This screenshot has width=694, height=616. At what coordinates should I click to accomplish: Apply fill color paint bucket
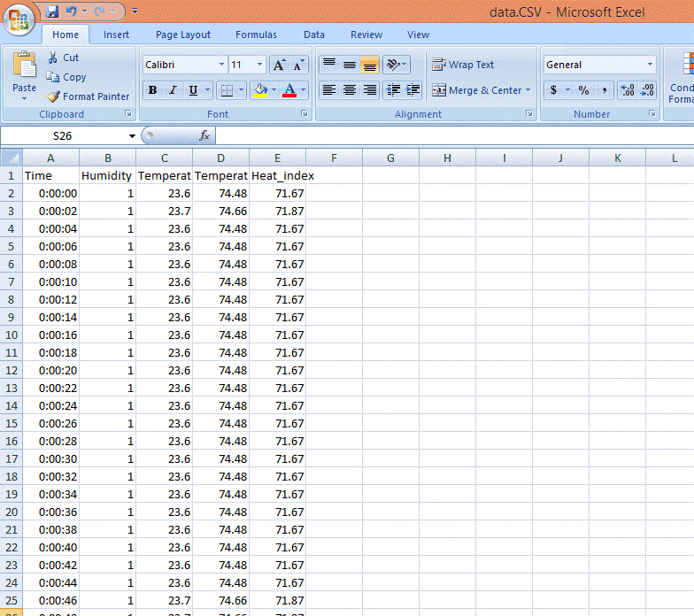260,90
